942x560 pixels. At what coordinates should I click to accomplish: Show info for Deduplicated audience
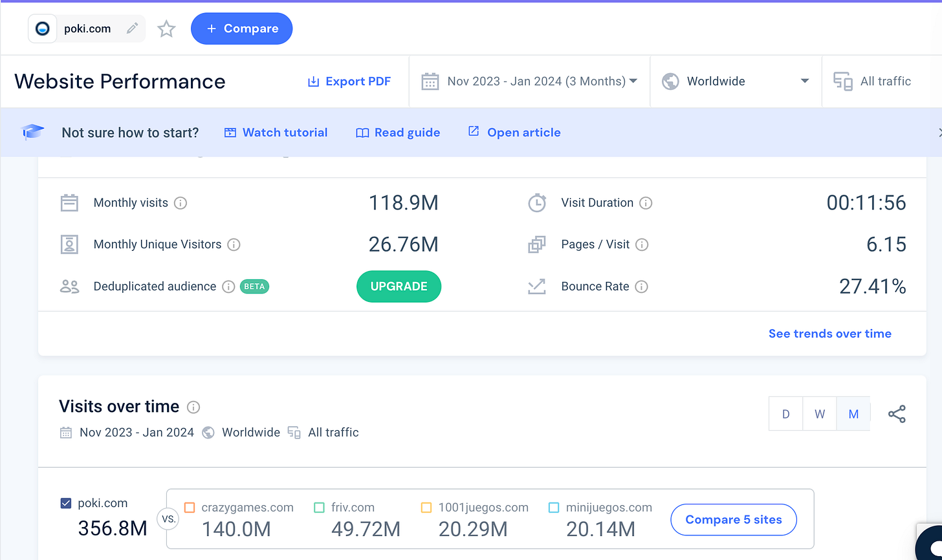[x=228, y=286]
